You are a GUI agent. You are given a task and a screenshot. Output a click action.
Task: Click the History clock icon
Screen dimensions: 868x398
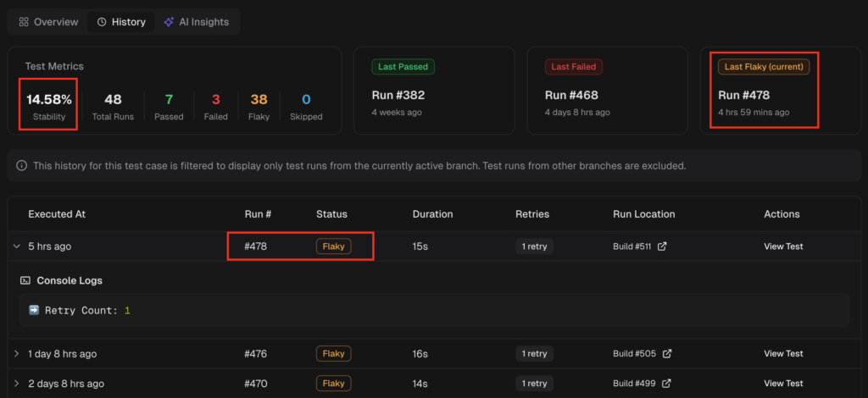point(102,22)
